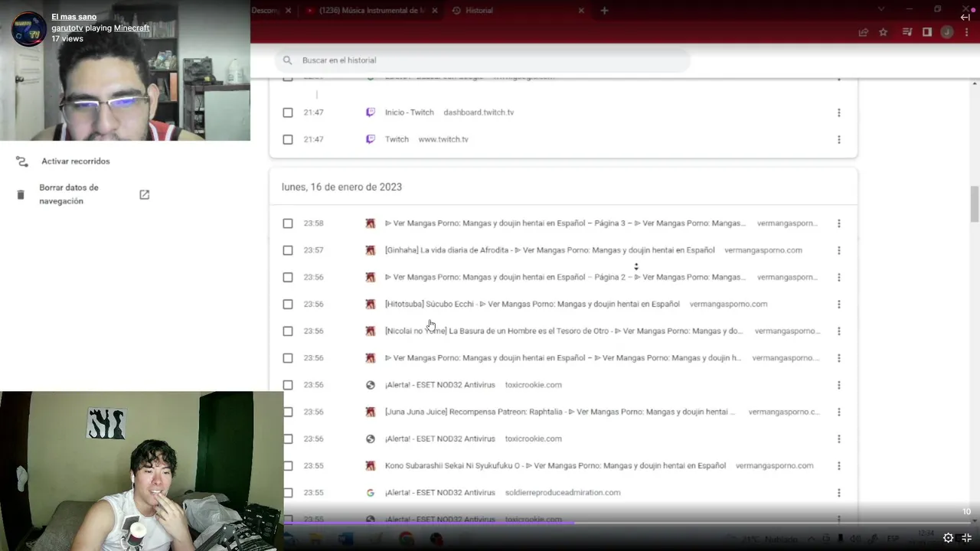
Task: Open the new tab plus button
Action: click(604, 11)
